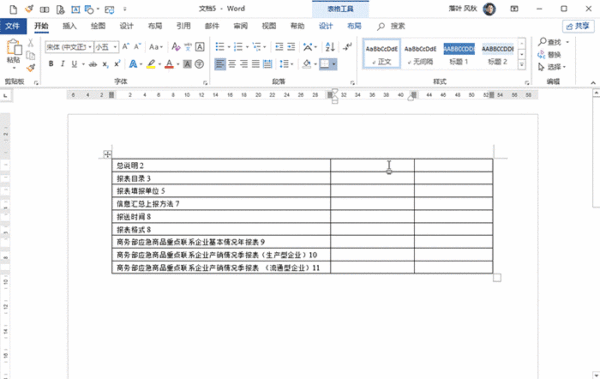The image size is (600, 379).
Task: Select Distributed alignment
Action: click(x=267, y=64)
